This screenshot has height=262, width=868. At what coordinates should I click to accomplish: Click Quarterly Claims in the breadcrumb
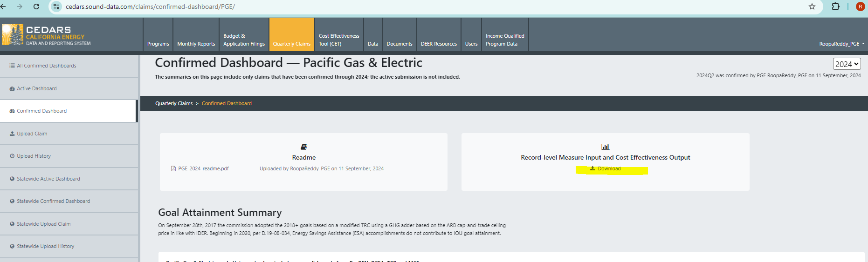pos(174,103)
